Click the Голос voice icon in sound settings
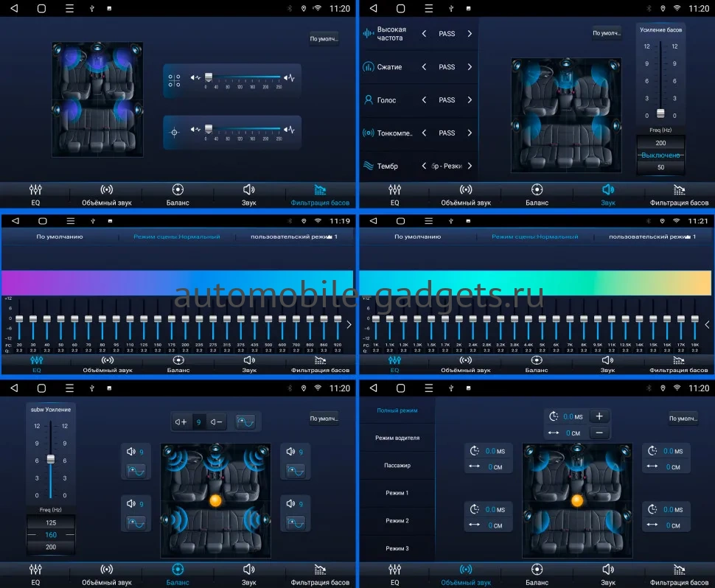This screenshot has height=588, width=715. tap(369, 100)
